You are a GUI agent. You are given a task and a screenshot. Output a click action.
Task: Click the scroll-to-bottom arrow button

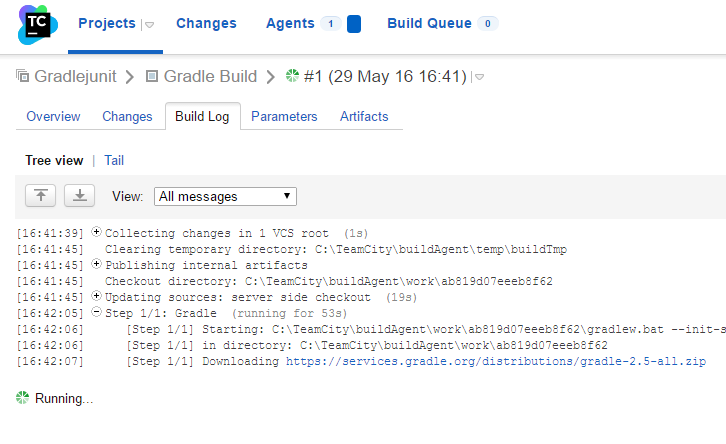(80, 195)
